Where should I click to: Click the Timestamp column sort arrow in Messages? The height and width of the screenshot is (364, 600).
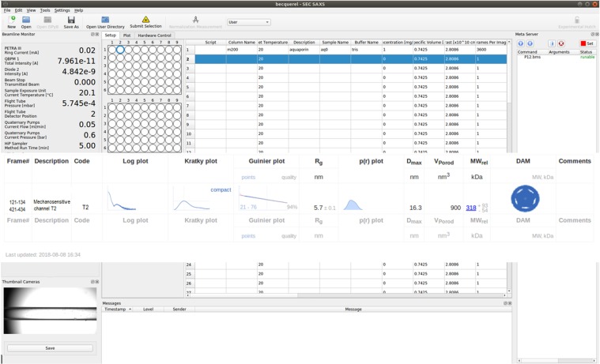click(130, 310)
